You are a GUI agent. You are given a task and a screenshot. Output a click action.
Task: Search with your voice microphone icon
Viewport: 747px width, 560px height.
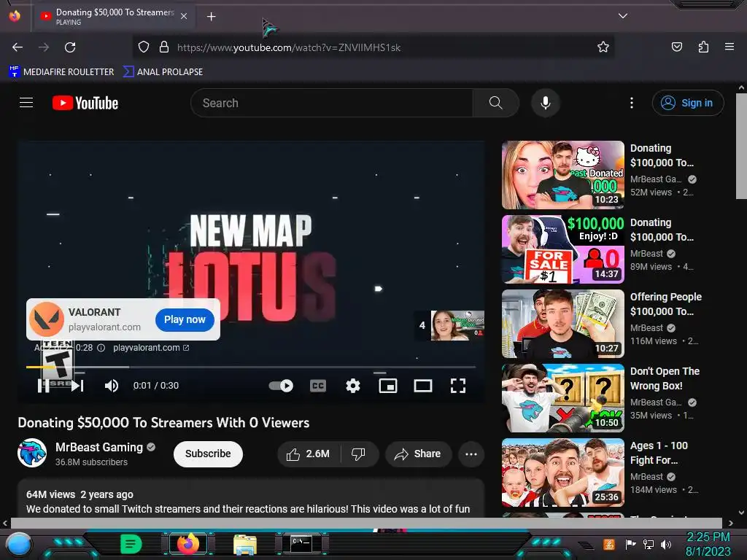tap(546, 103)
